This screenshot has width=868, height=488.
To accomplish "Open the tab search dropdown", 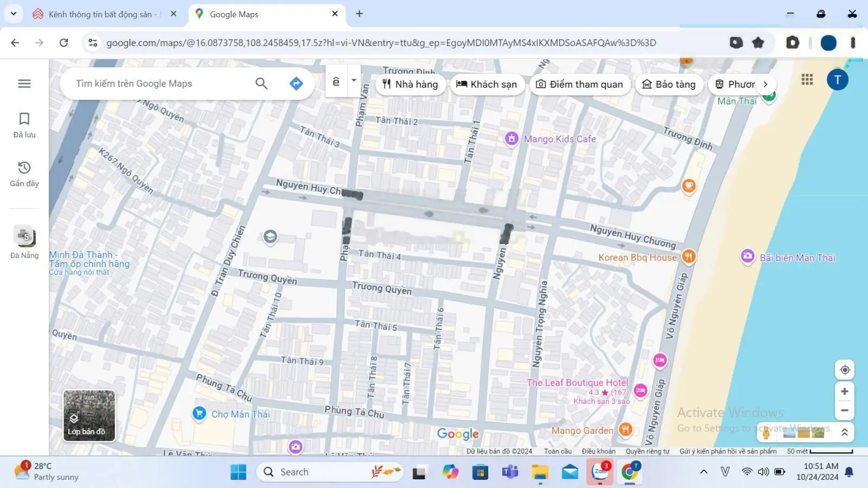I will click(14, 14).
